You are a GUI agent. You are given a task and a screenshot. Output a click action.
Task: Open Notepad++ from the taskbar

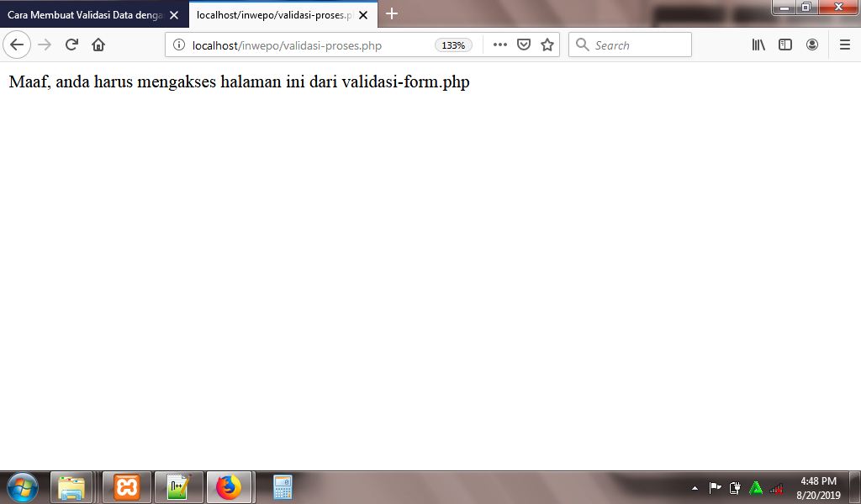(x=178, y=487)
